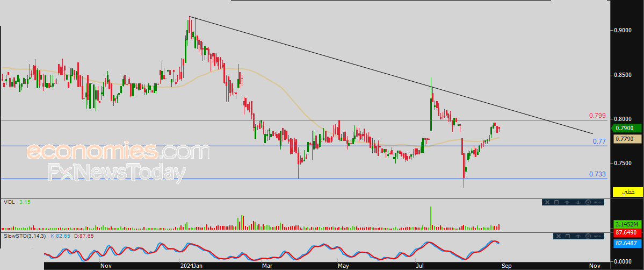Click the blue 82.6487 stochastic tag
Image resolution: width=644 pixels, height=270 pixels.
627,245
